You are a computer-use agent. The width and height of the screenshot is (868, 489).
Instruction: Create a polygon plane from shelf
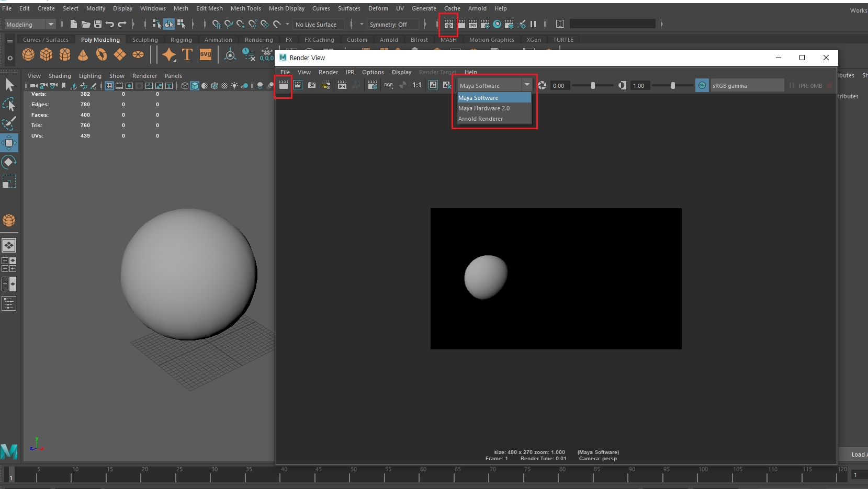tap(120, 54)
